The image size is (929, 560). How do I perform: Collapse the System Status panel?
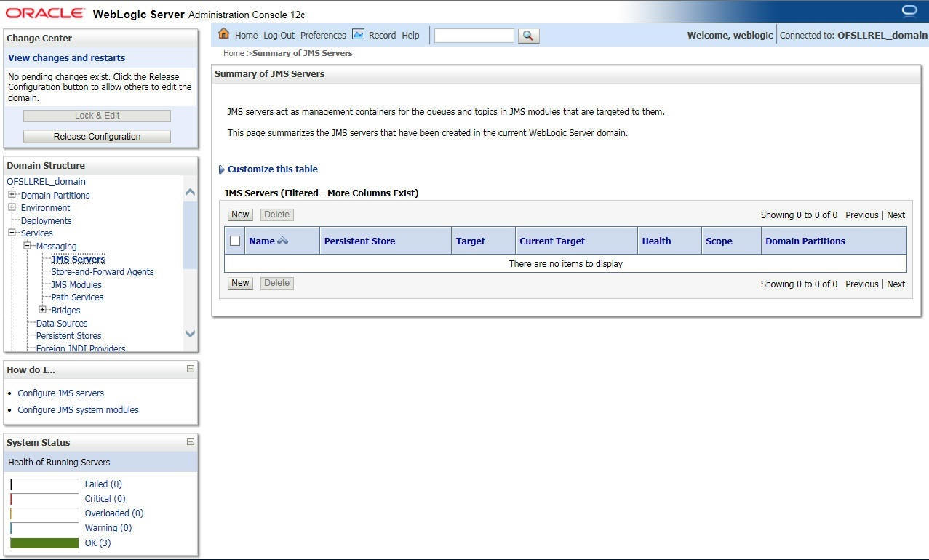[x=191, y=441]
